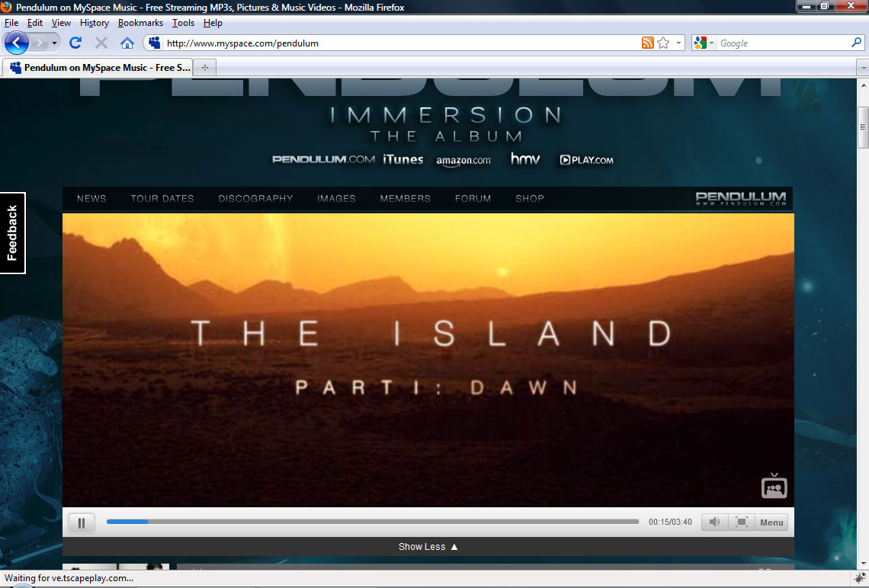Pause the video playback

coord(82,522)
